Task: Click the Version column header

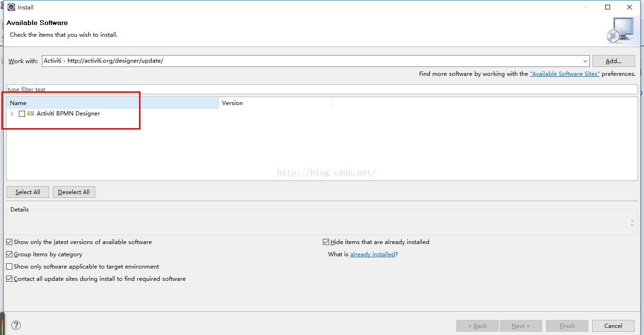Action: [x=276, y=103]
